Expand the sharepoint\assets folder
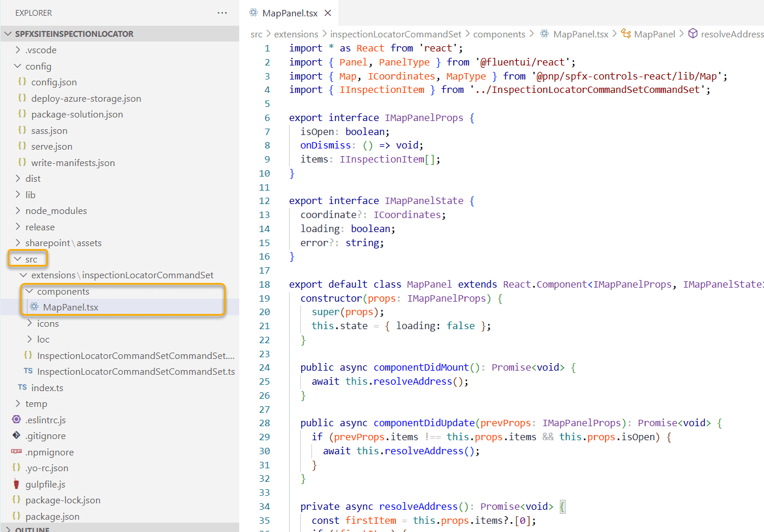Image resolution: width=764 pixels, height=532 pixels. pos(18,243)
